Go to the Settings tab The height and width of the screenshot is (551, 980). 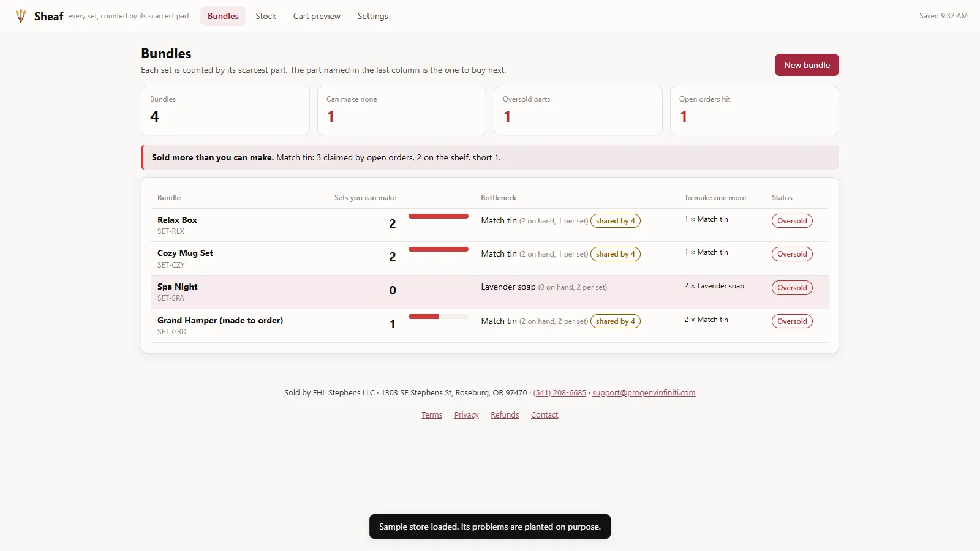373,16
